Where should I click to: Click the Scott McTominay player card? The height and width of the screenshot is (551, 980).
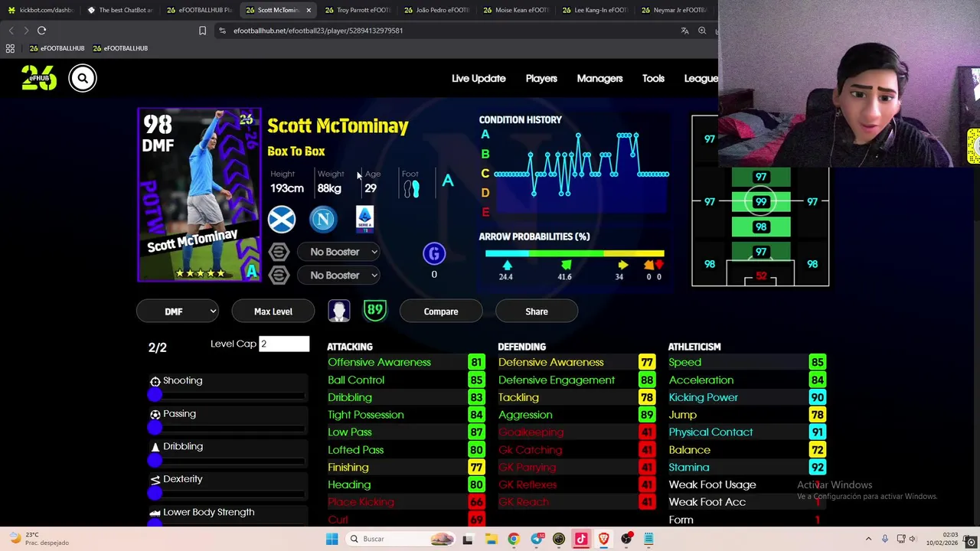[x=199, y=195]
